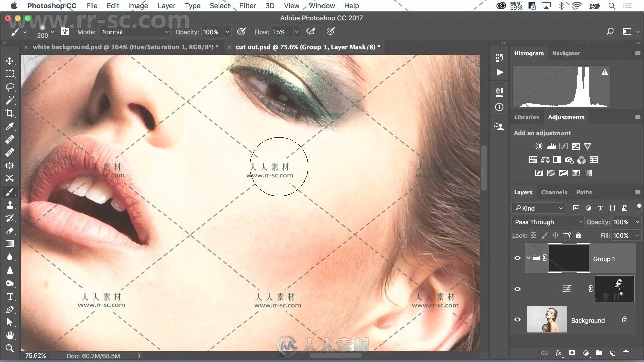Open the Filter menu
Image resolution: width=644 pixels, height=362 pixels.
(248, 6)
